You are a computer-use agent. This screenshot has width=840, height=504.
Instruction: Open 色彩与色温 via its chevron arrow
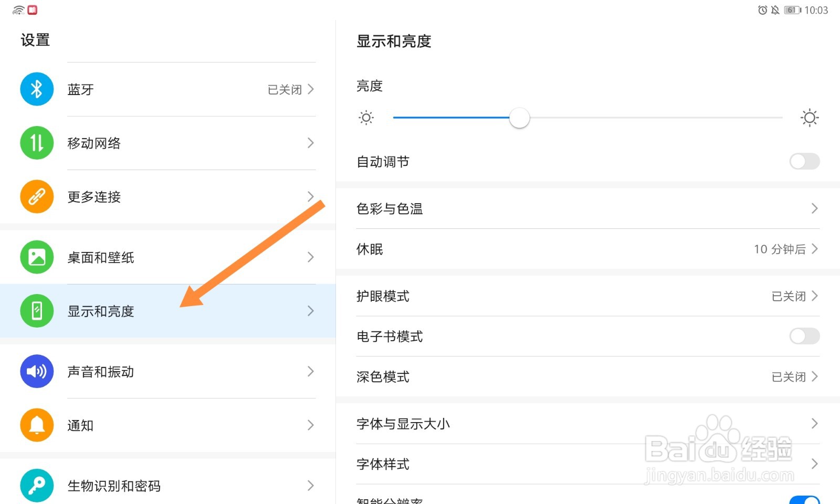click(x=814, y=208)
